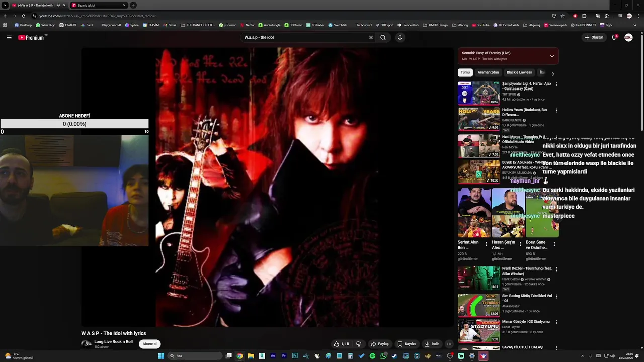
Task: Switch to the Sipariş takibi browser tab
Action: [x=98, y=5]
